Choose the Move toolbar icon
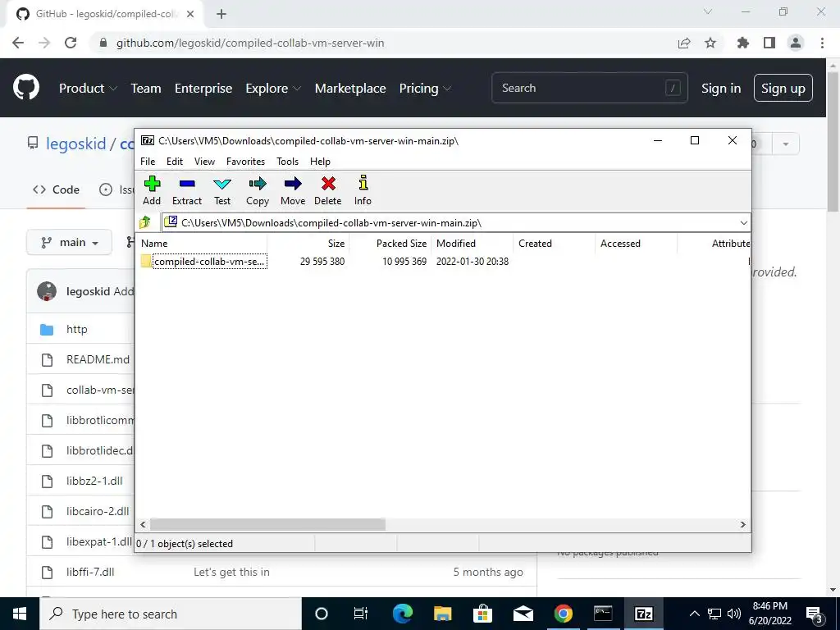The height and width of the screenshot is (630, 840). click(x=293, y=190)
